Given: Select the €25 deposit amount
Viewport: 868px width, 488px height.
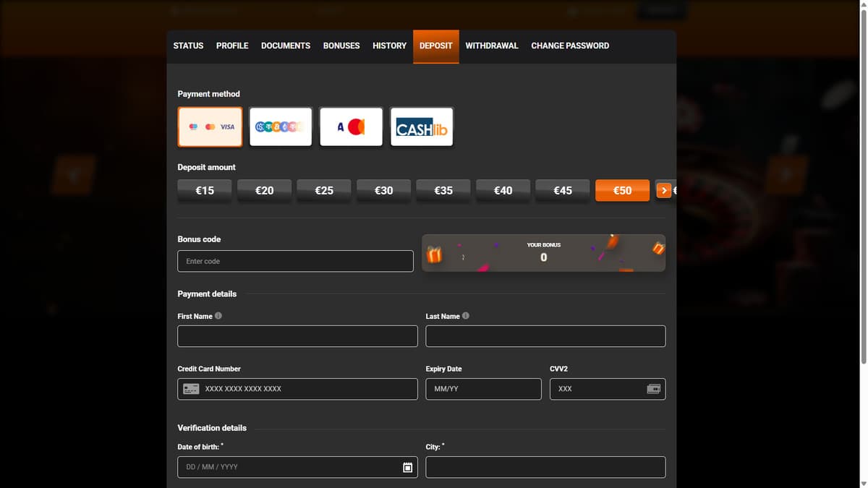Looking at the screenshot, I should [x=324, y=190].
